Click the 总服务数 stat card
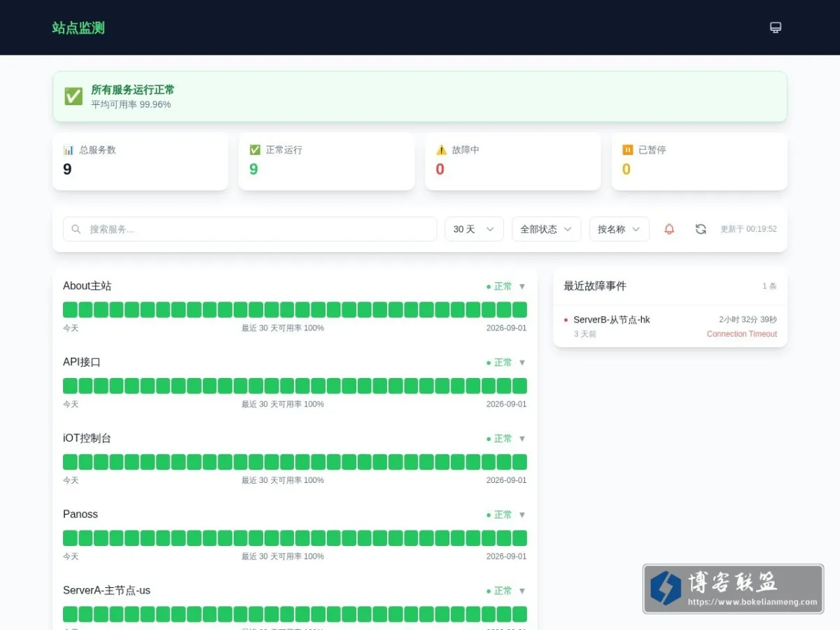The height and width of the screenshot is (630, 840). click(x=140, y=161)
